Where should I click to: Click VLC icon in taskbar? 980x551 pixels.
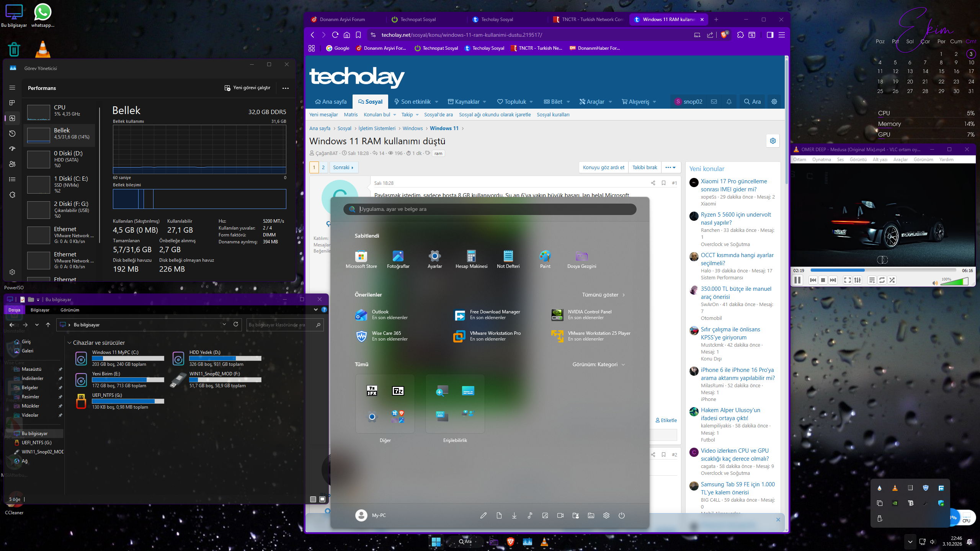click(544, 541)
